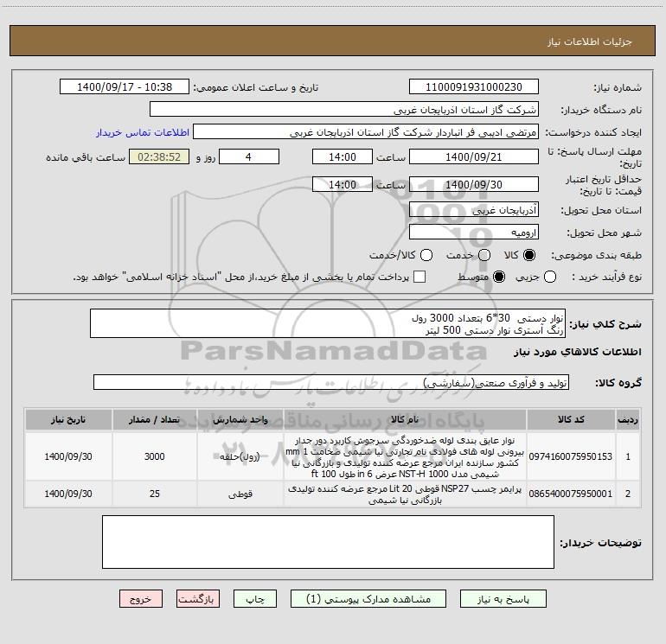
Task: Open the اطلاعات تماس خریدار link
Action: coord(143,132)
